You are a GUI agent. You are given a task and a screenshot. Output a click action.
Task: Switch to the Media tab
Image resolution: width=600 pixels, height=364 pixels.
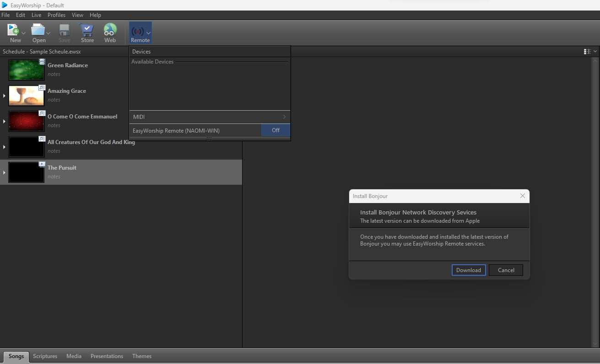74,356
